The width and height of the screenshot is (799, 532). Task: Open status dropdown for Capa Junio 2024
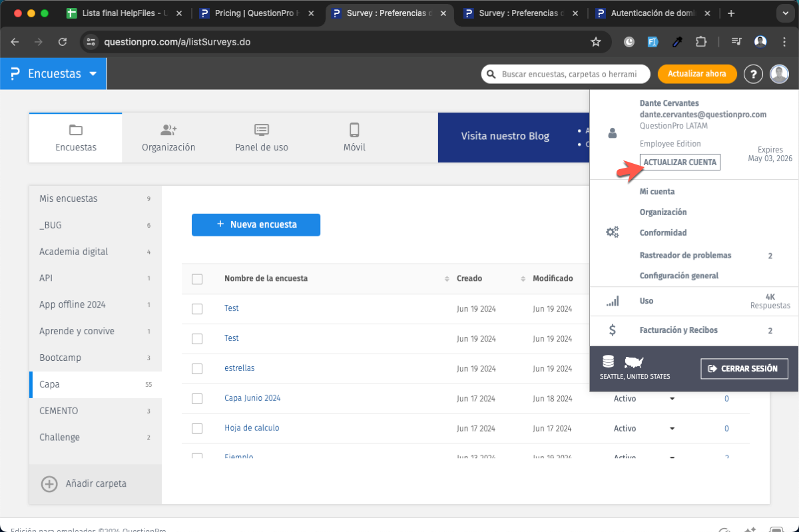tap(672, 399)
